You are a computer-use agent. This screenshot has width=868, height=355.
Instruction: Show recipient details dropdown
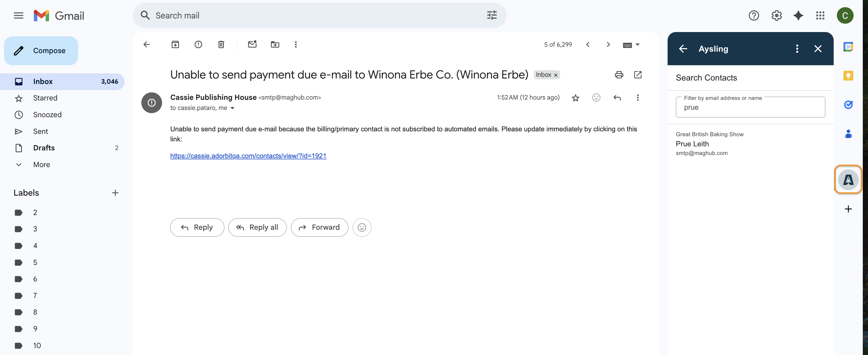coord(232,108)
